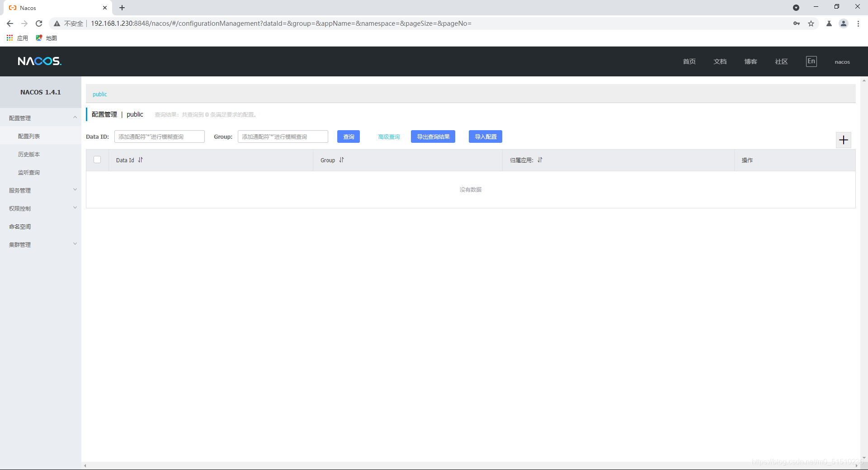Open the nacos user dropdown
868x470 pixels.
pos(842,62)
